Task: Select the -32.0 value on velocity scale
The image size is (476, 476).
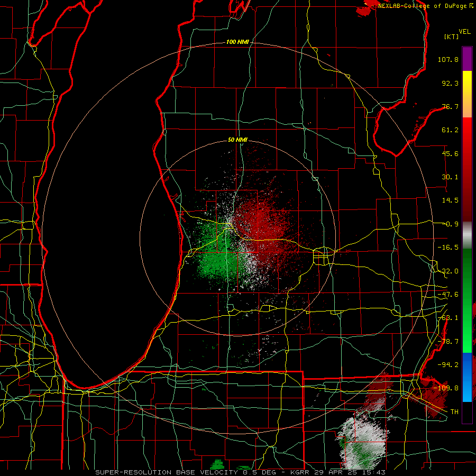Action: coord(448,271)
